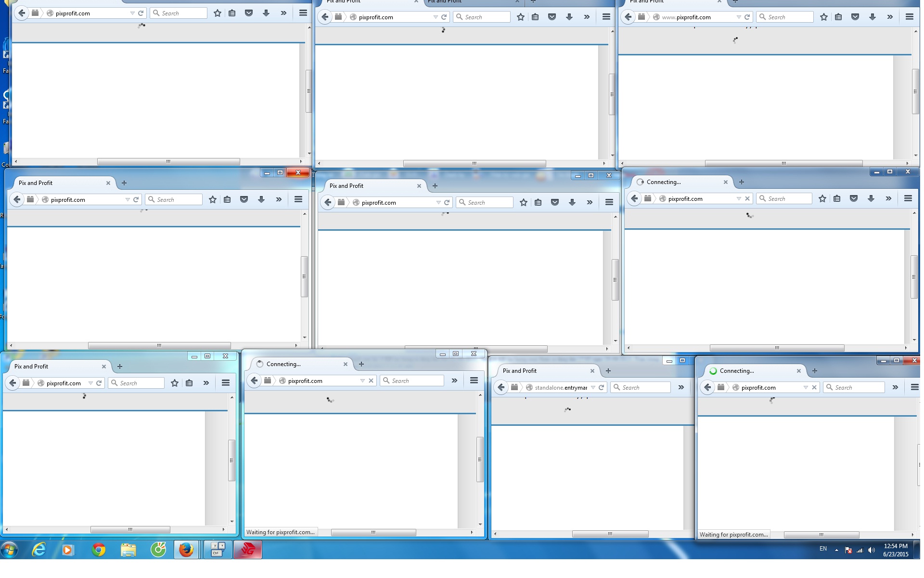Click Pocket icon in www.pixprofit.com window
This screenshot has width=924, height=578.
pyautogui.click(x=855, y=17)
